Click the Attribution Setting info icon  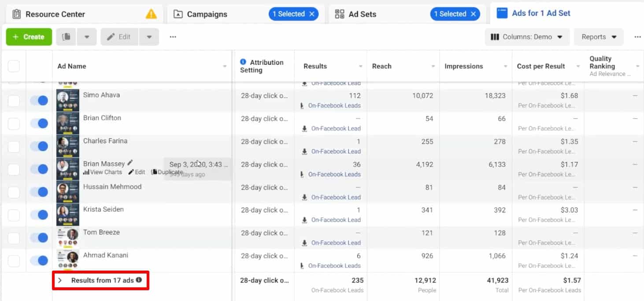click(x=244, y=62)
